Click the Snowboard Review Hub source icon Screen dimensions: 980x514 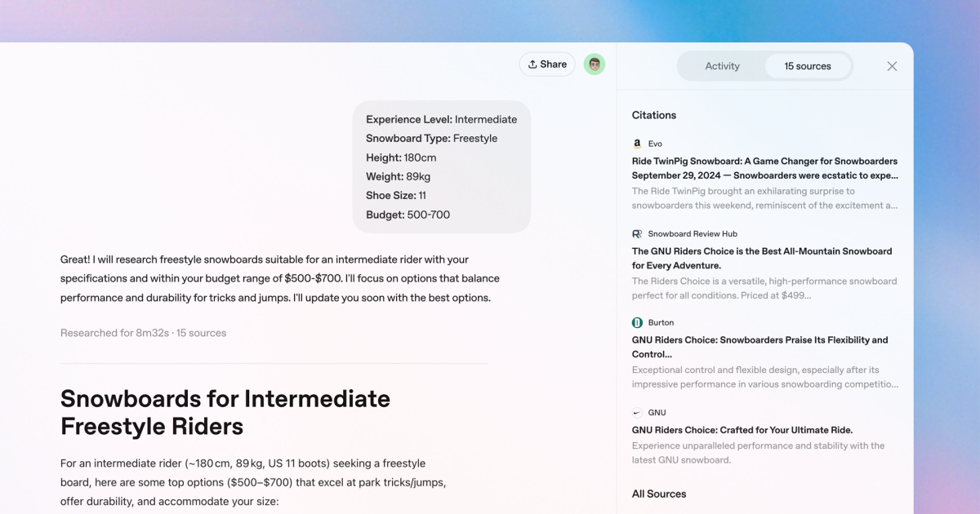click(x=637, y=233)
